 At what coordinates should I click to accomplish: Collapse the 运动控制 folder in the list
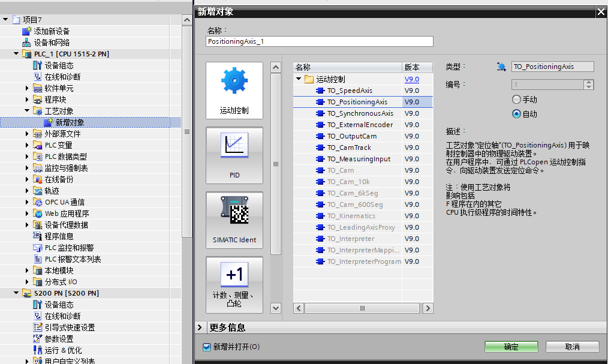point(297,79)
